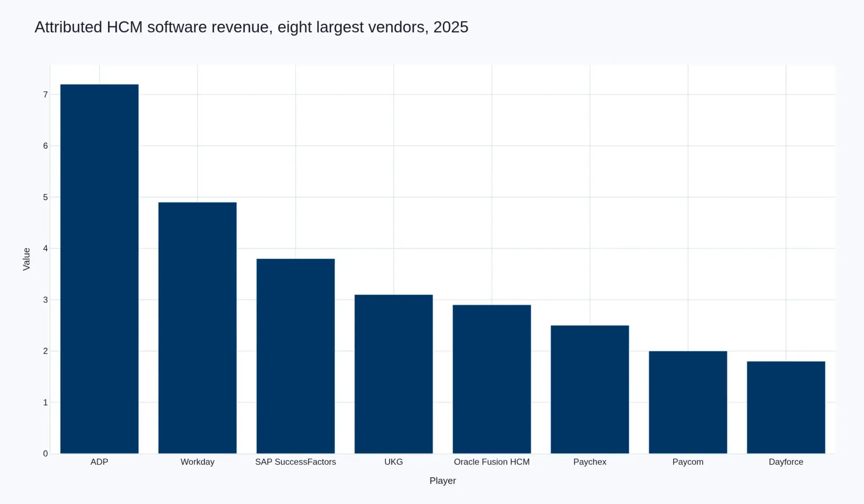Click the 'Workday' x-axis label
Screen dimensions: 864x504
(x=198, y=462)
